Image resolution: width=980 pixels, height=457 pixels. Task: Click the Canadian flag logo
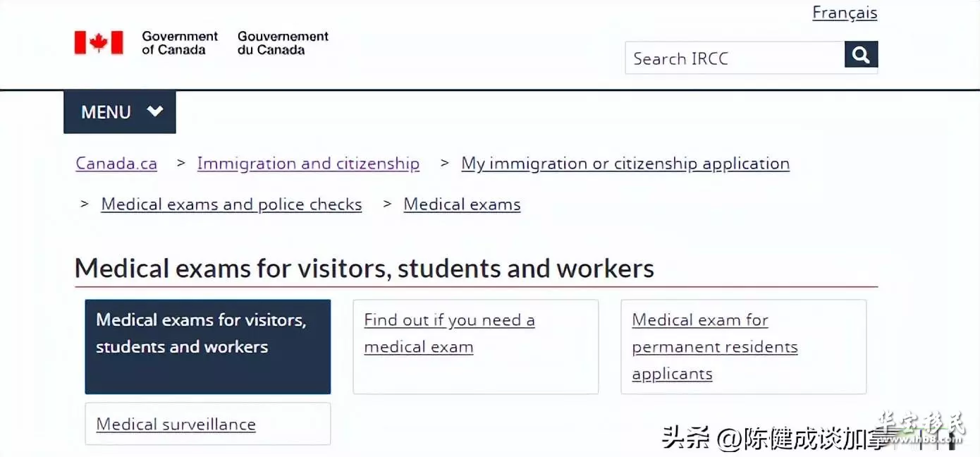(x=99, y=42)
